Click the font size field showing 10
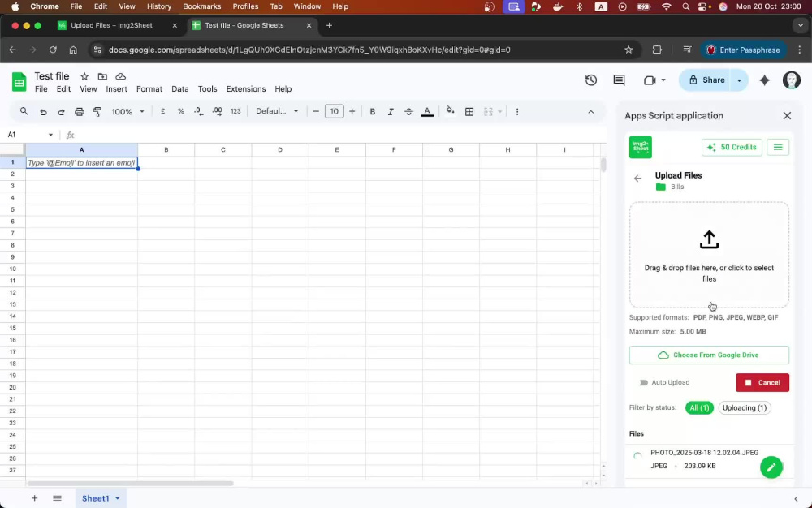The width and height of the screenshot is (812, 508). pos(334,111)
